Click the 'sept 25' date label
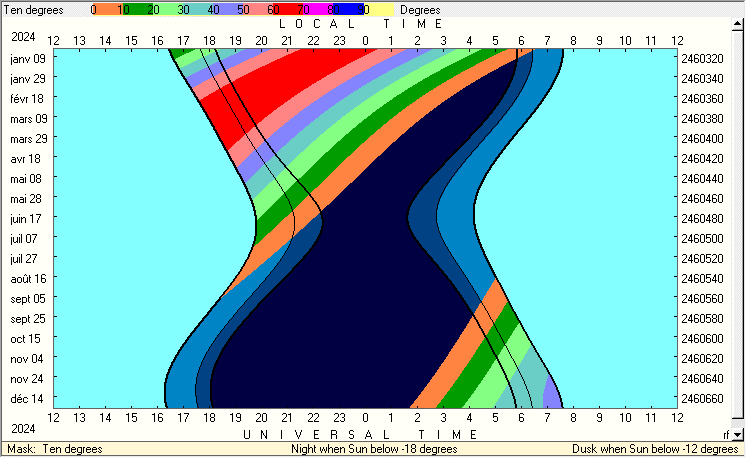The image size is (746, 458). pos(28,319)
